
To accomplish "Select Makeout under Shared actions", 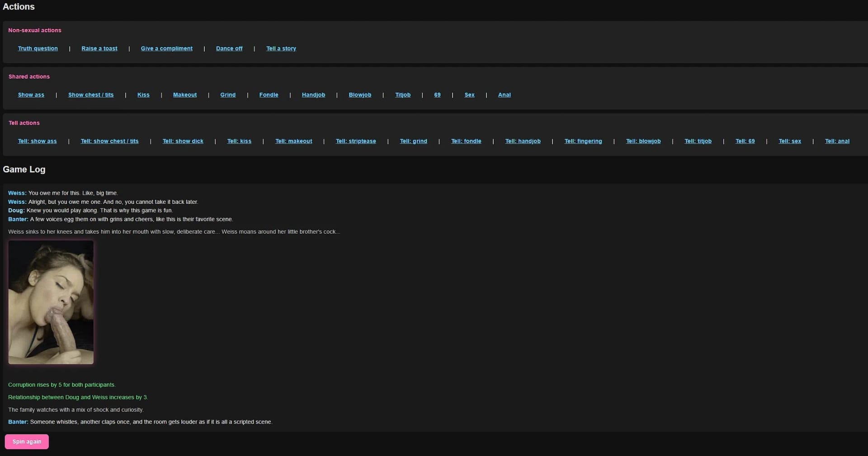I will tap(185, 95).
